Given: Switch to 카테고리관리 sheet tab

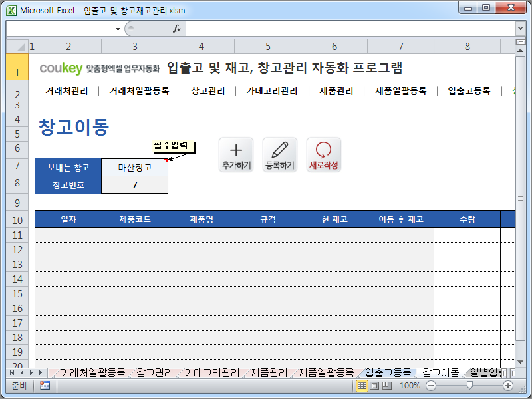Looking at the screenshot, I should coord(211,373).
